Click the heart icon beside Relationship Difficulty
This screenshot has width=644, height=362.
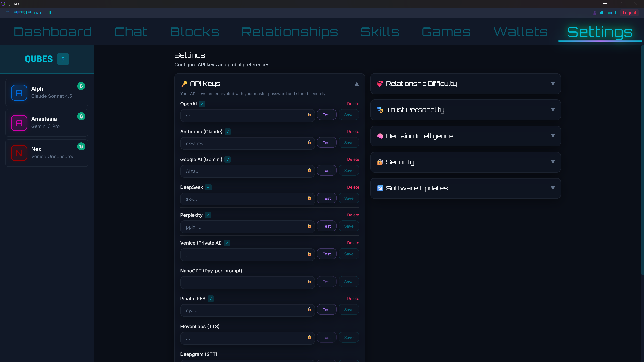coord(380,84)
